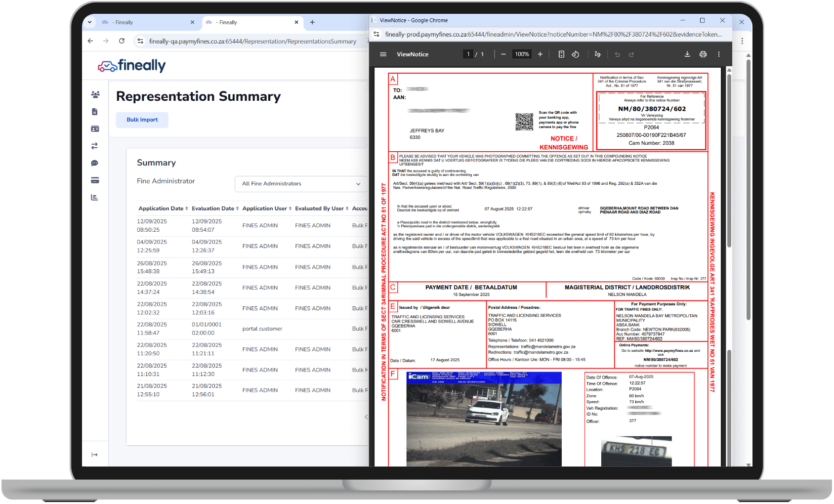Click the fit-to-page icon in the PDF toolbar

click(x=561, y=54)
